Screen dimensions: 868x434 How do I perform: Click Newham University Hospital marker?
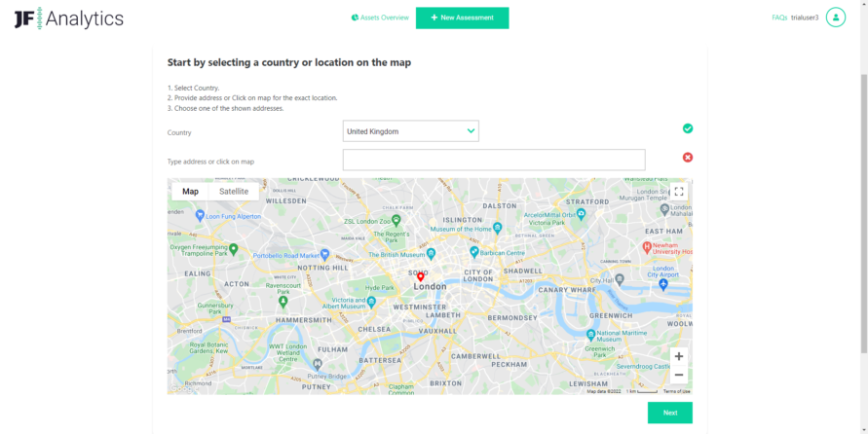tap(646, 247)
